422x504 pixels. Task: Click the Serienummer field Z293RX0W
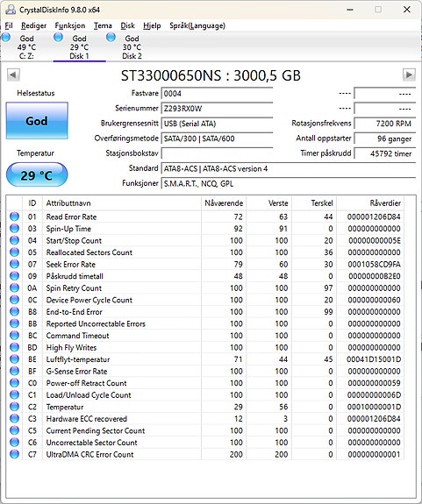click(x=217, y=109)
